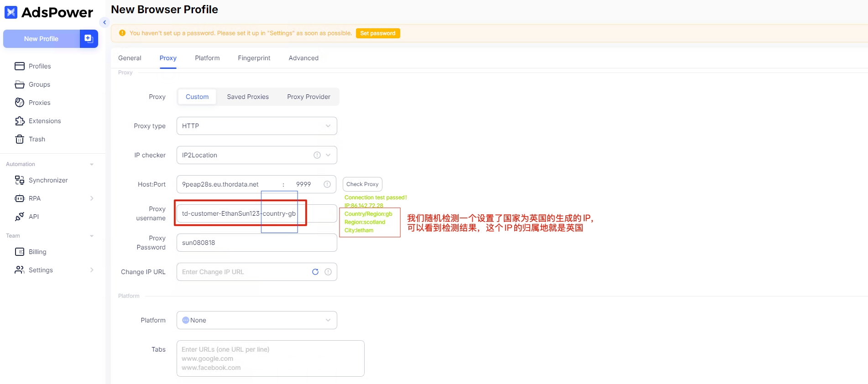The image size is (868, 384).
Task: Choose the Proxy Provider option
Action: 309,97
